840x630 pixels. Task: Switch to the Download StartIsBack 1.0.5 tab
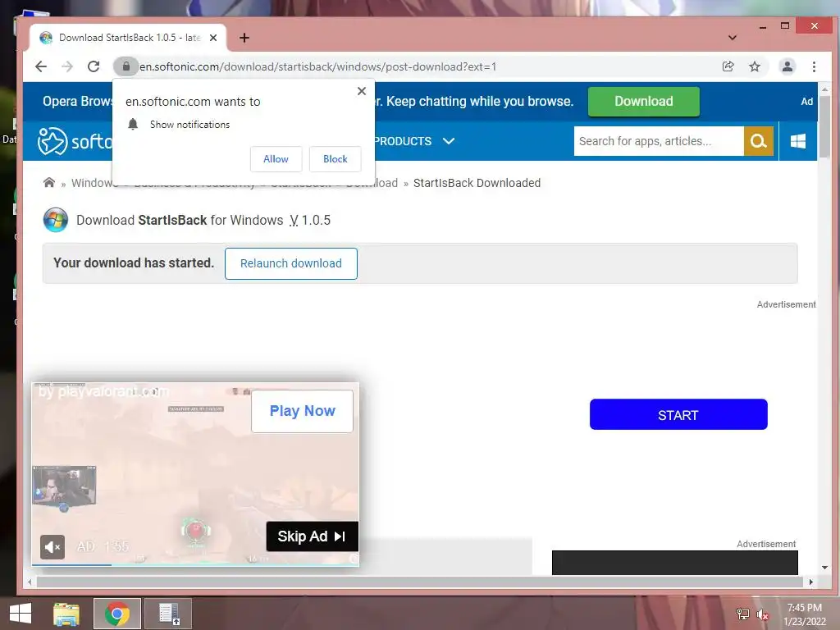click(x=128, y=38)
